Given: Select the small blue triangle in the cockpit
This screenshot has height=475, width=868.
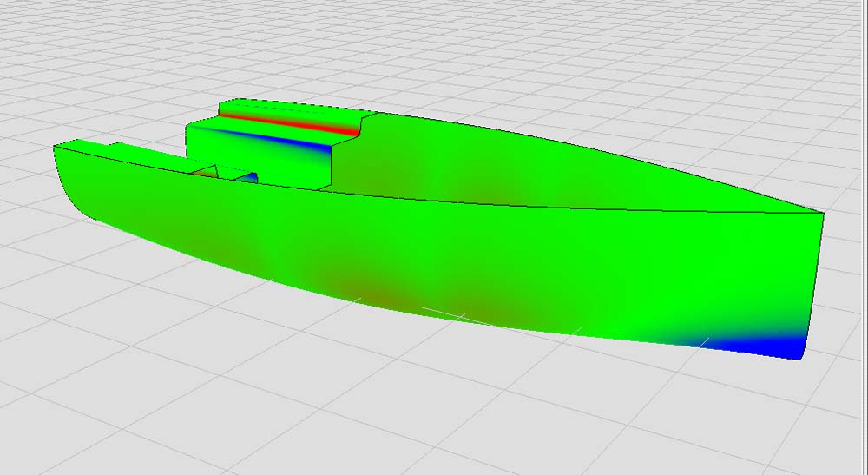Looking at the screenshot, I should pos(250,178).
